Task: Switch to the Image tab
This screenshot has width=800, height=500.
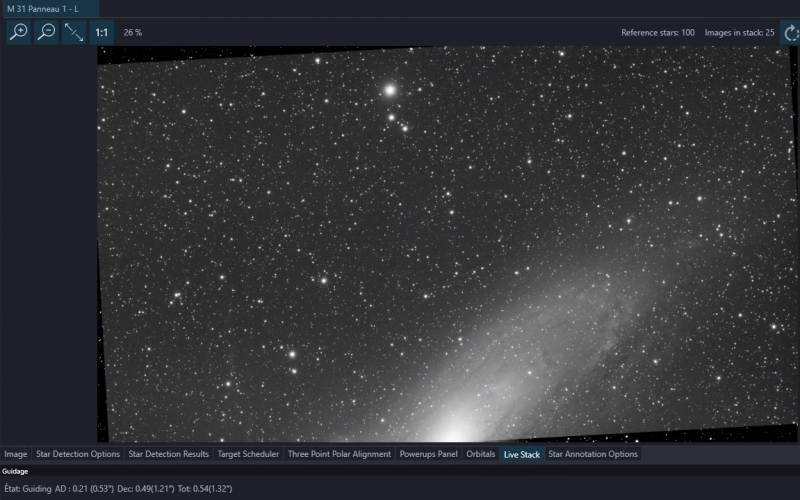Action: [16, 454]
